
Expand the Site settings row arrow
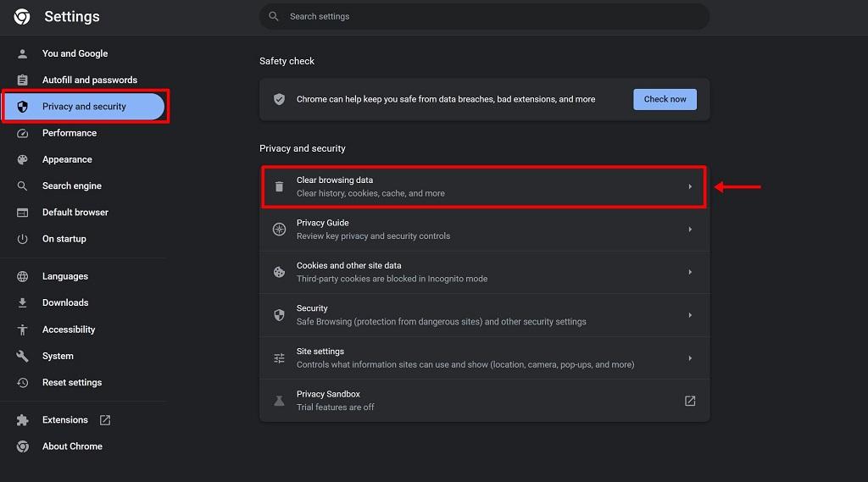[690, 358]
